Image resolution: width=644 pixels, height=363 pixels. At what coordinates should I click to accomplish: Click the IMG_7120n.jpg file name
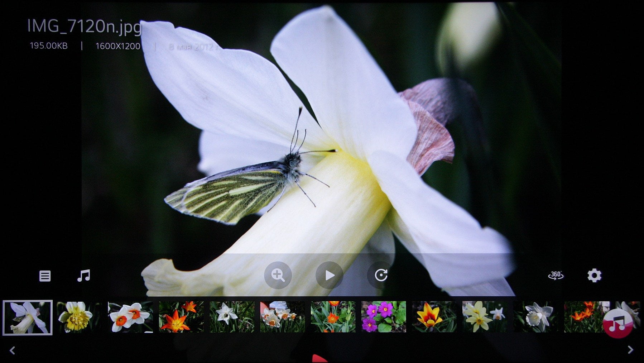(x=85, y=27)
